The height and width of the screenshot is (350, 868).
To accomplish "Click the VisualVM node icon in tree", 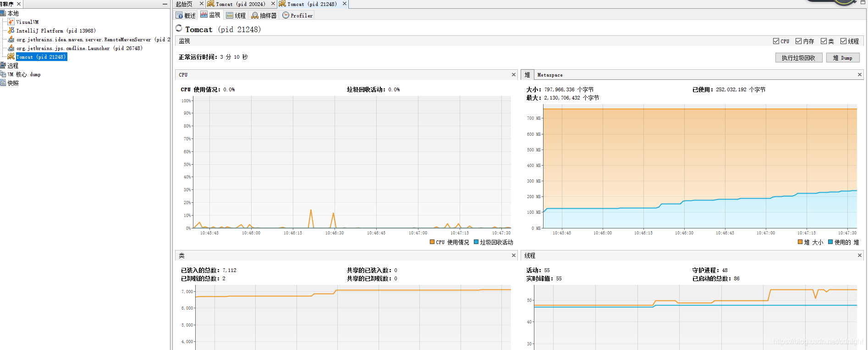I will [11, 22].
